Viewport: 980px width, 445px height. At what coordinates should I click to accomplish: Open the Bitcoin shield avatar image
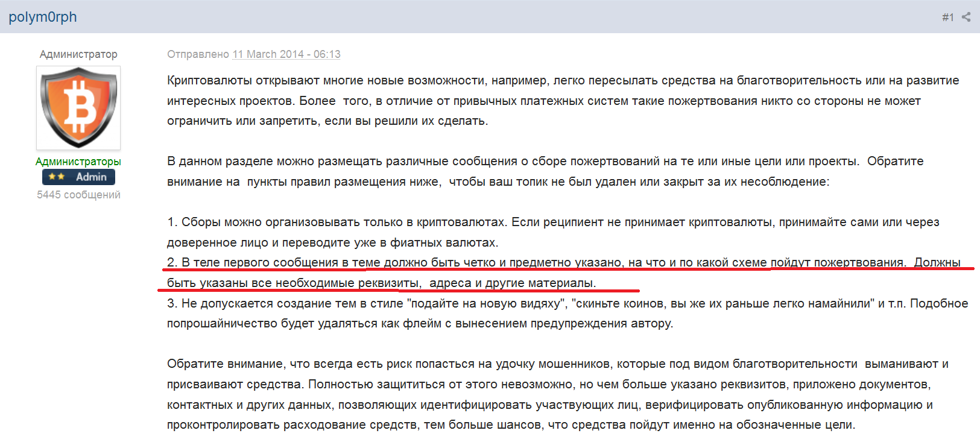78,108
